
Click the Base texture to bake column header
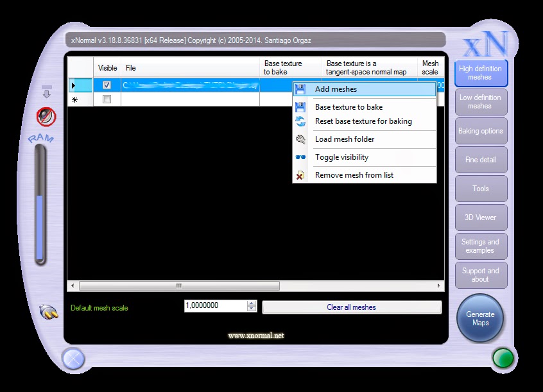[x=291, y=68]
